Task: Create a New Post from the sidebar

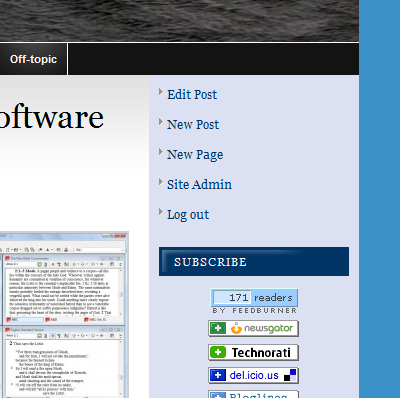Action: click(x=193, y=125)
